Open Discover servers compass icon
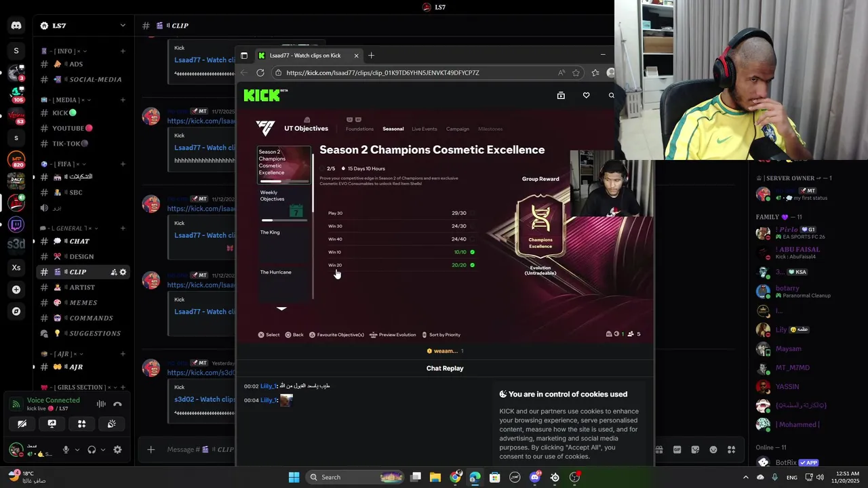 pyautogui.click(x=16, y=311)
